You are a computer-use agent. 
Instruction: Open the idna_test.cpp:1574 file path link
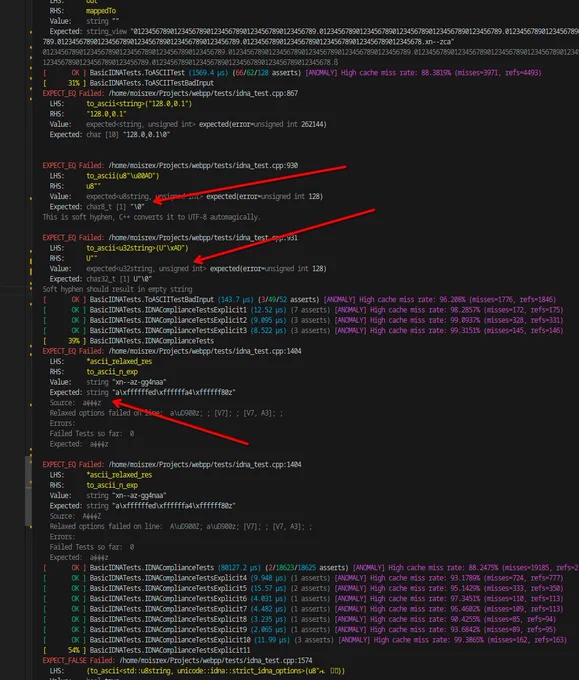(x=216, y=660)
